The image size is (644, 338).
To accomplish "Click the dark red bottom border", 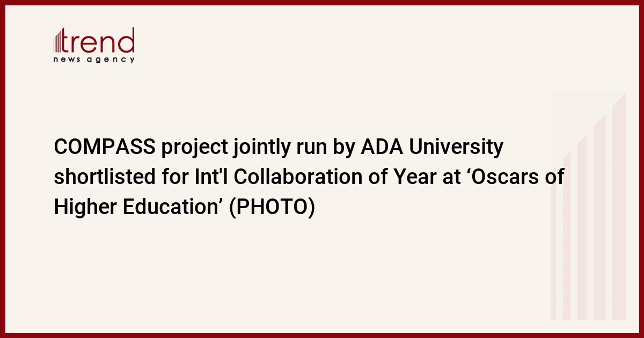I will click(x=322, y=335).
